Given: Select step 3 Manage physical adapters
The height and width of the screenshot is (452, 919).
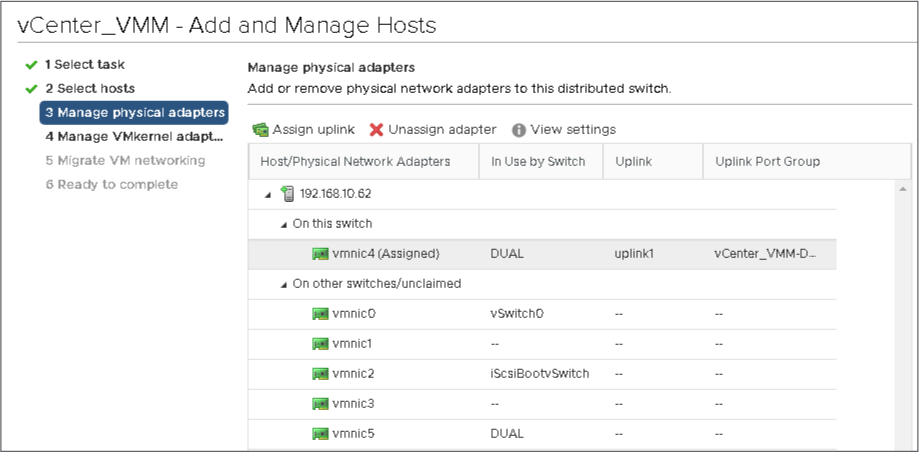Looking at the screenshot, I should (134, 113).
